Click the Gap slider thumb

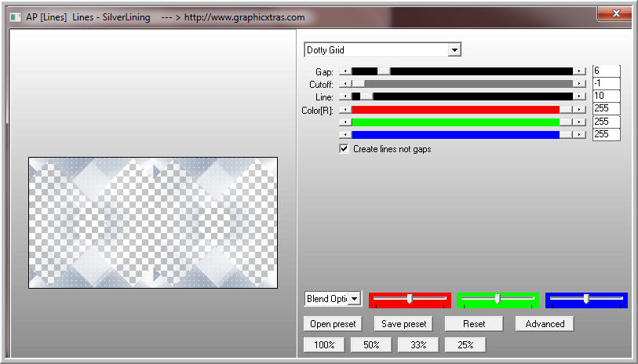(384, 71)
